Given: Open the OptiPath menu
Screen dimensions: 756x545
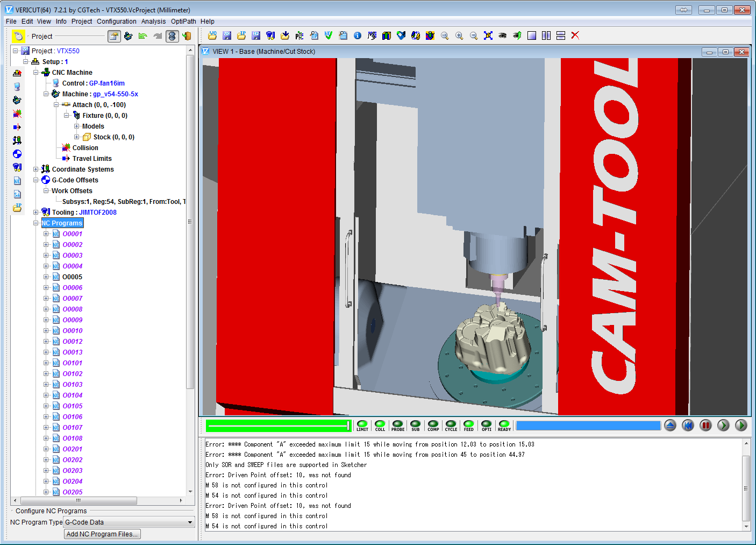Looking at the screenshot, I should point(183,22).
